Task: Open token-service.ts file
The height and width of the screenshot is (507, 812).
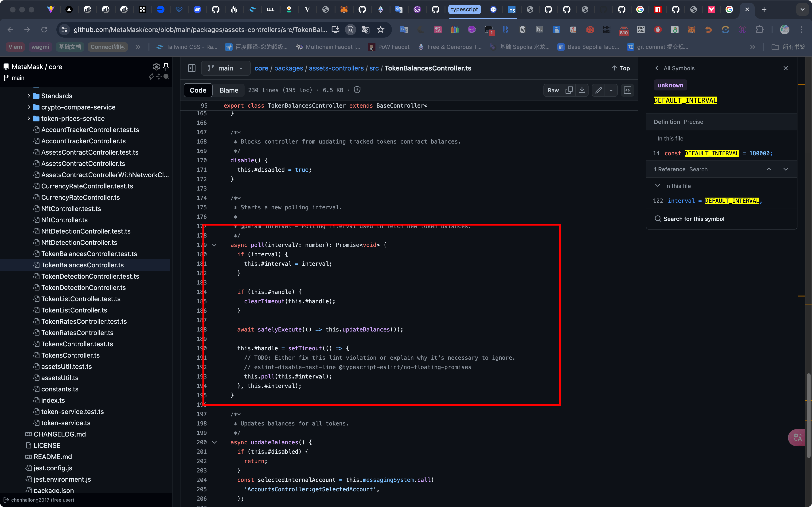Action: click(x=65, y=423)
